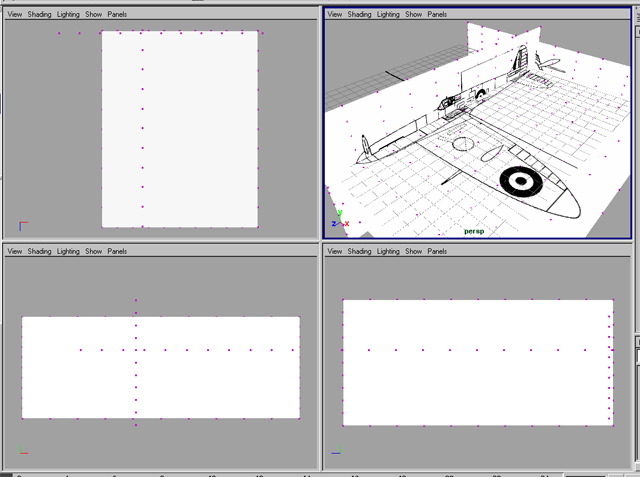This screenshot has height=477, width=640.
Task: Open Show menu in top-left viewport
Action: click(93, 14)
